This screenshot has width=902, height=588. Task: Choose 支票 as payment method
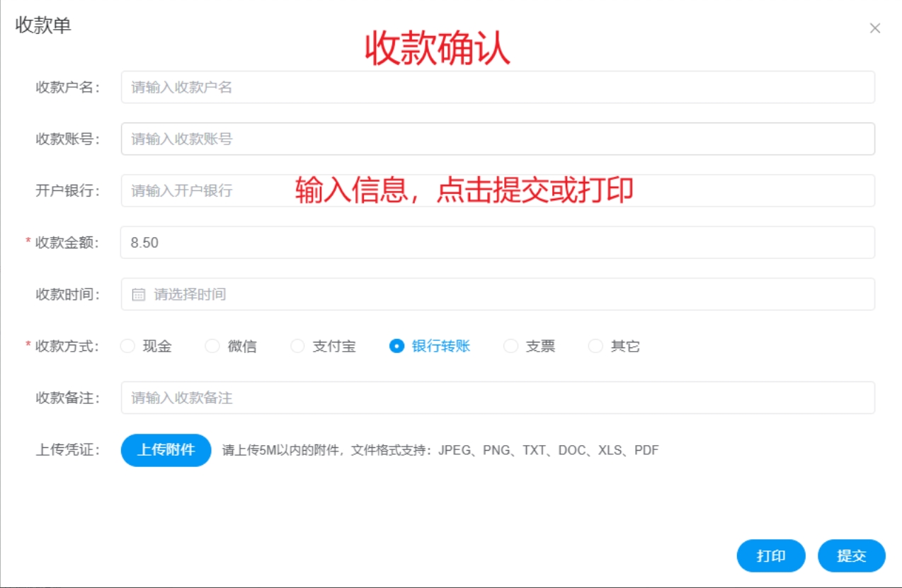point(510,346)
